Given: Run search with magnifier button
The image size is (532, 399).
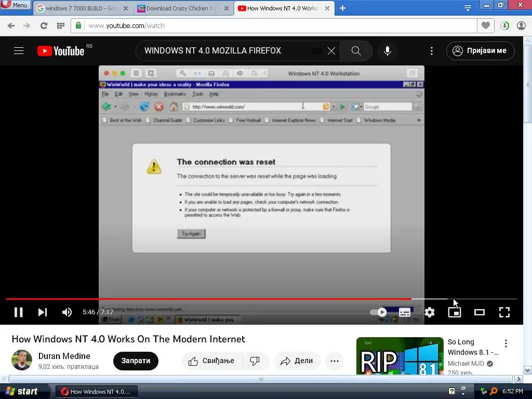Looking at the screenshot, I should coord(356,51).
